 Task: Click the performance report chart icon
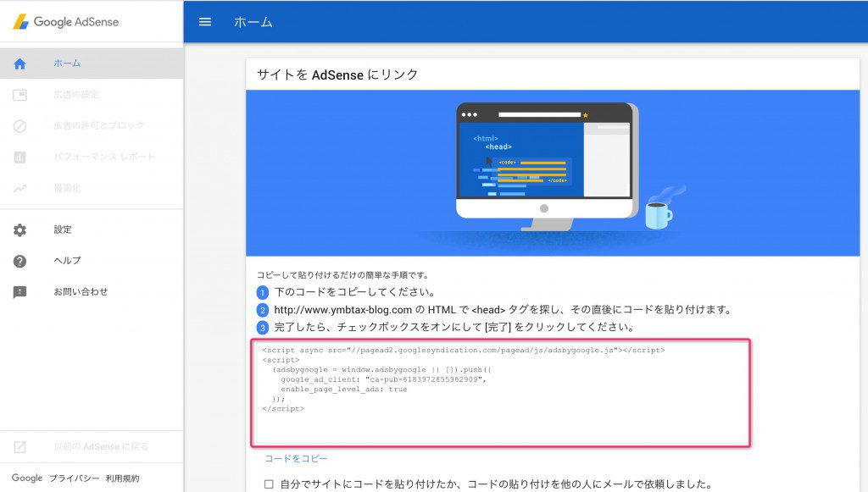point(20,158)
